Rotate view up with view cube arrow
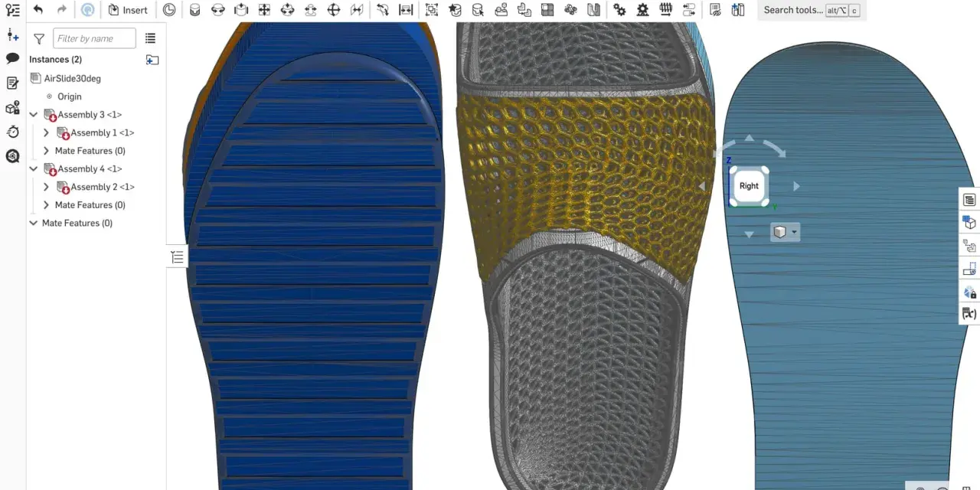980x490 pixels. tap(749, 139)
